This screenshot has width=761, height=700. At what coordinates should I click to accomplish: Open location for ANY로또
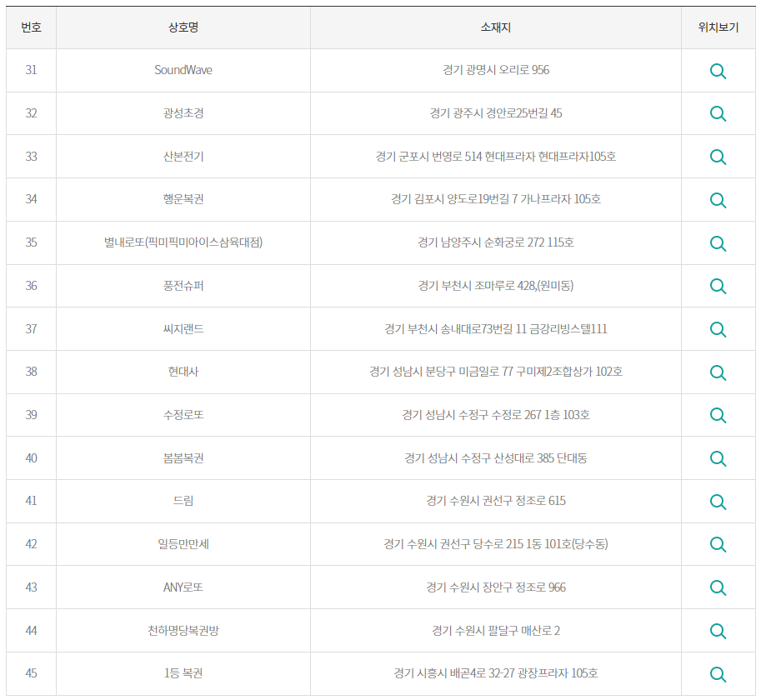pyautogui.click(x=718, y=587)
